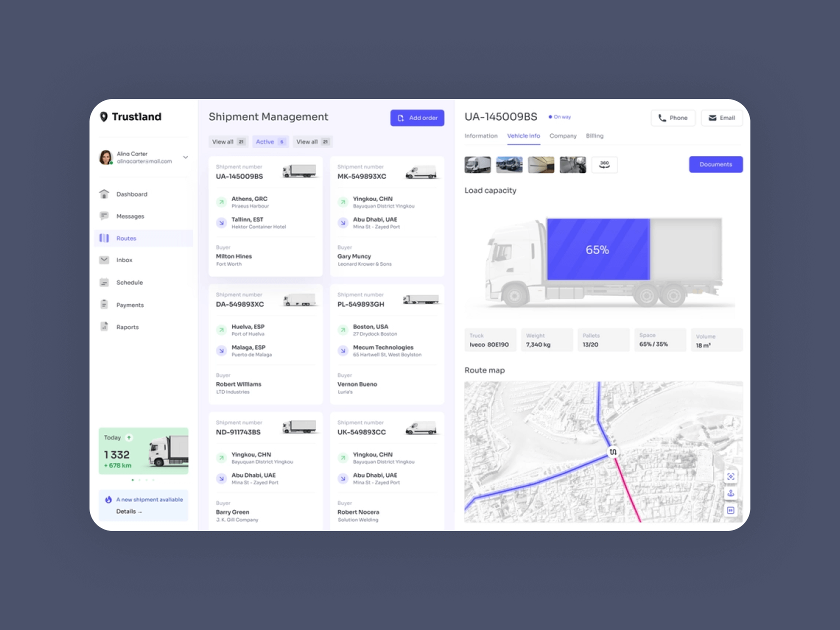The width and height of the screenshot is (840, 630).
Task: Click Volume 18 m³ value
Action: 703,345
